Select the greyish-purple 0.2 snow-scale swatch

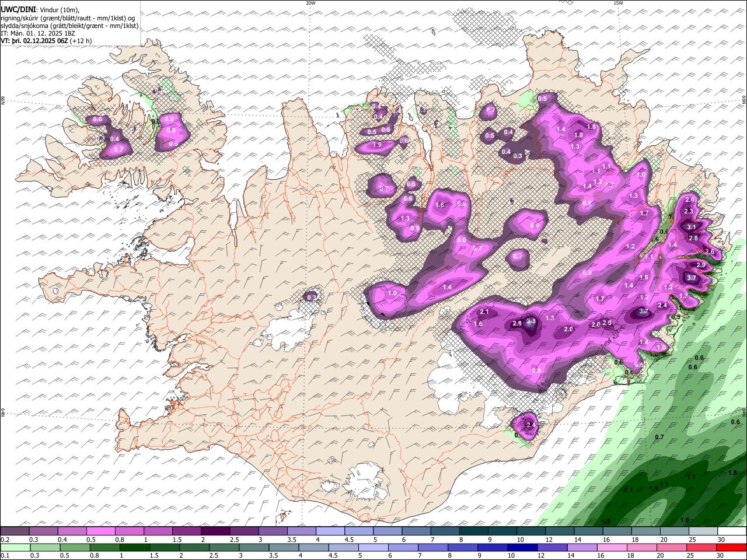pos(15,531)
